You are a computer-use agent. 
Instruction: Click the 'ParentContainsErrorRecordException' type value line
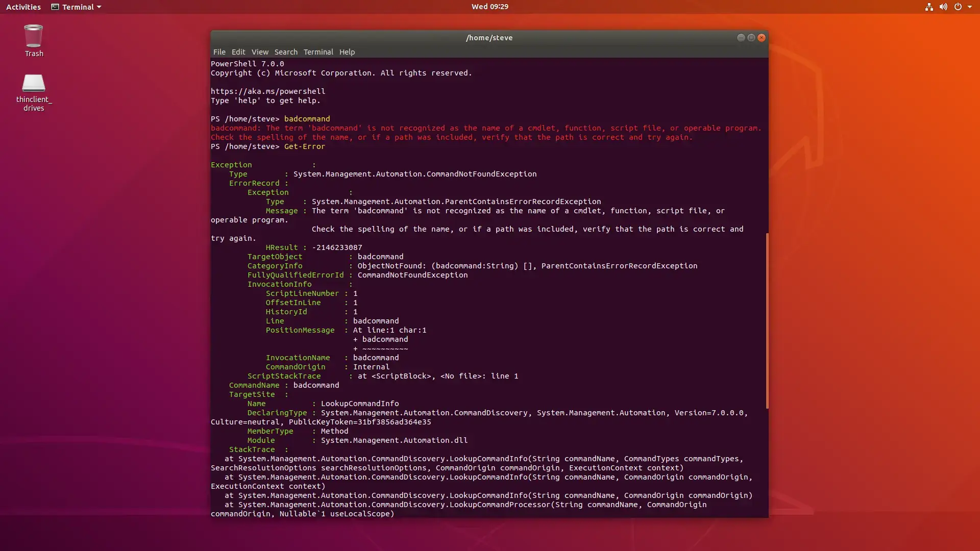pos(456,202)
